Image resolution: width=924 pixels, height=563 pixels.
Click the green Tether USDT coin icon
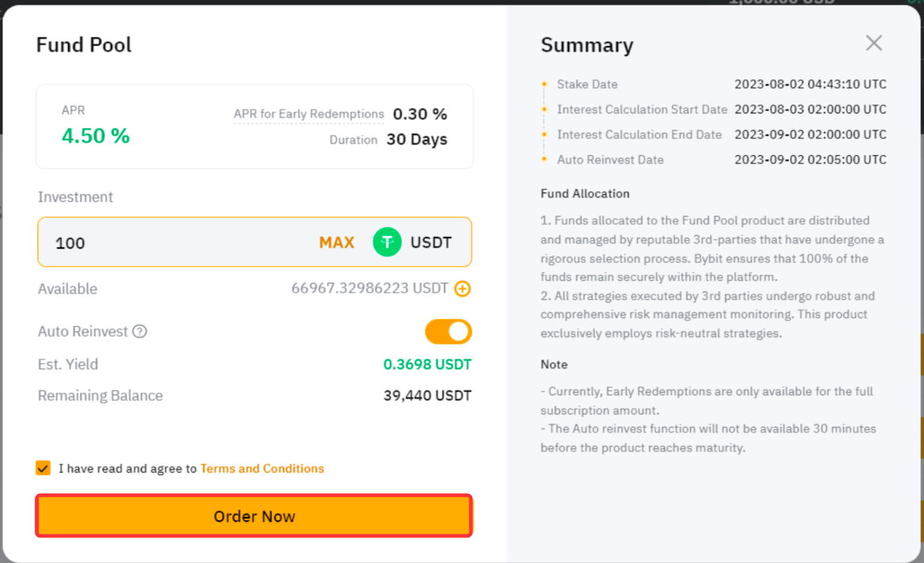coord(387,242)
